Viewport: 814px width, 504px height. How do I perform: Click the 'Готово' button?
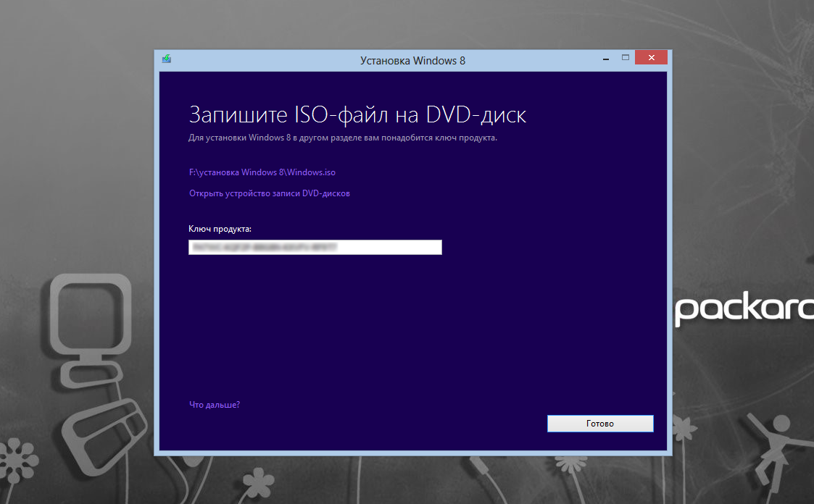click(x=600, y=424)
